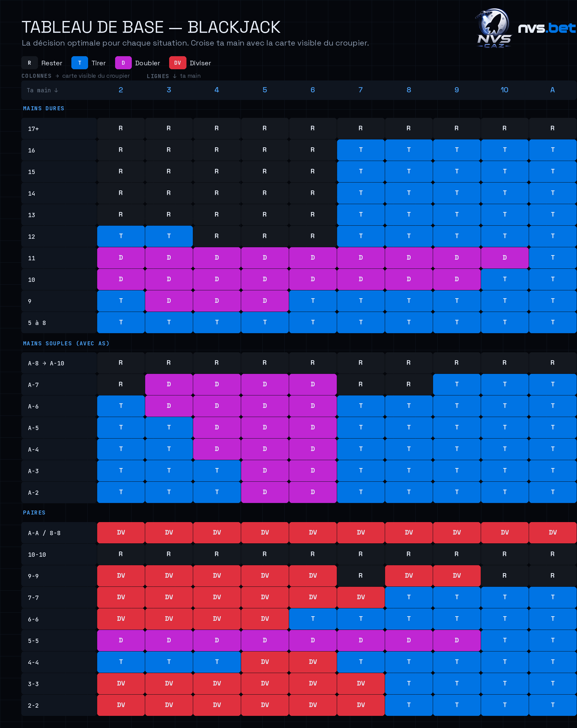This screenshot has width=577, height=728.
Task: Click the red DV Diviser legend badge
Action: [x=178, y=63]
